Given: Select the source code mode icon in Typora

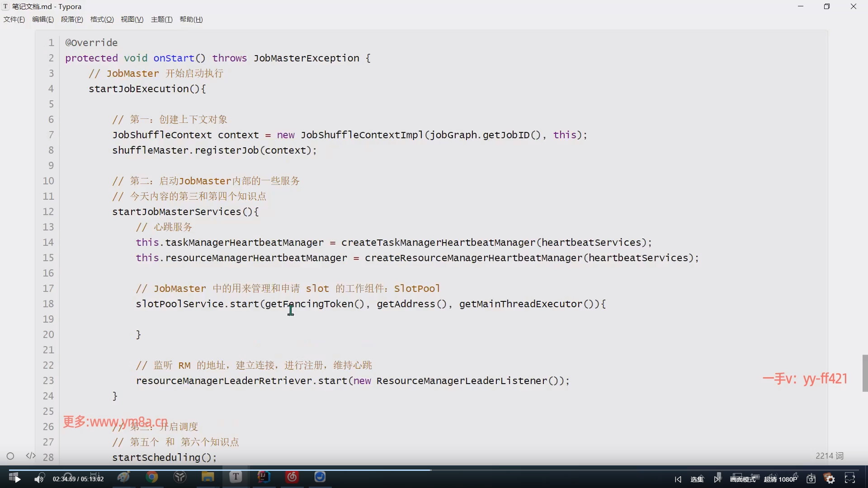Looking at the screenshot, I should point(30,456).
